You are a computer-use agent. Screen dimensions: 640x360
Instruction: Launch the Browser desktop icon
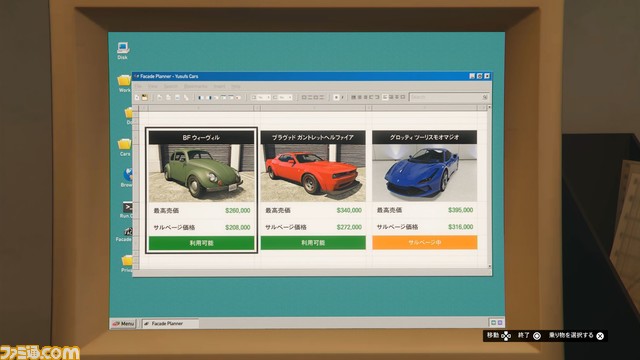pyautogui.click(x=128, y=177)
